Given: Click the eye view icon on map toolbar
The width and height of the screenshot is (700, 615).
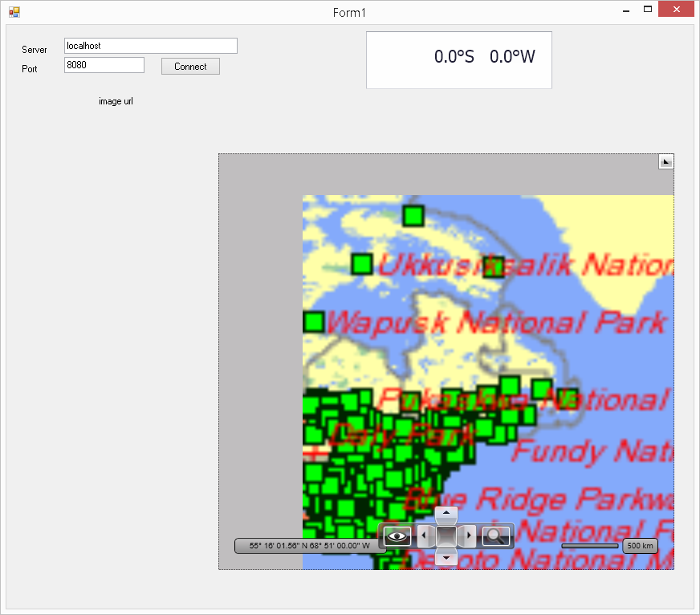Looking at the screenshot, I should 397,536.
